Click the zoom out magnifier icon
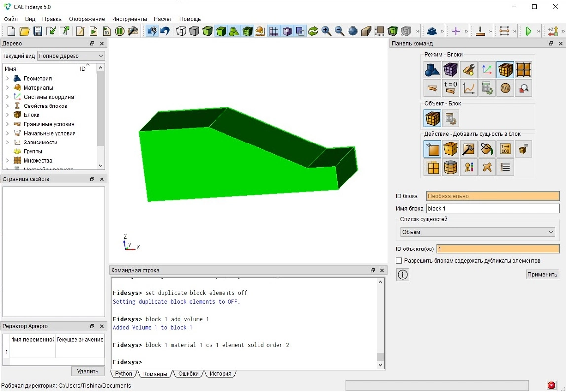 click(x=340, y=31)
